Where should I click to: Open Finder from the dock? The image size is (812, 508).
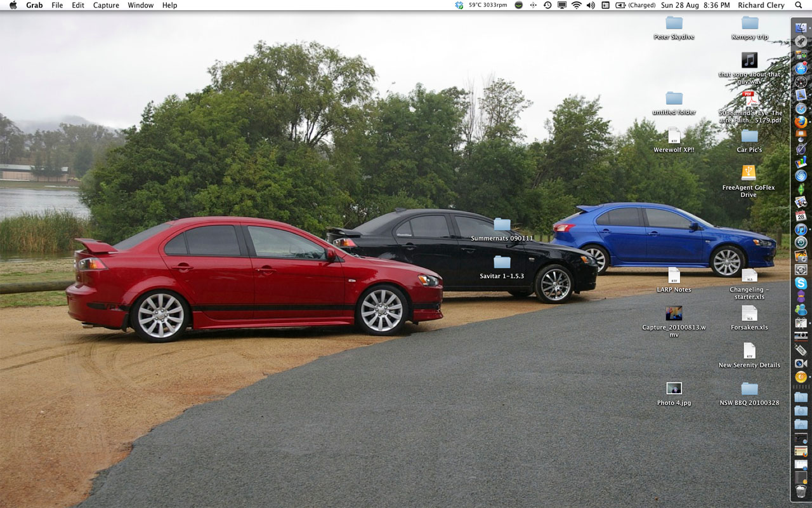[801, 28]
